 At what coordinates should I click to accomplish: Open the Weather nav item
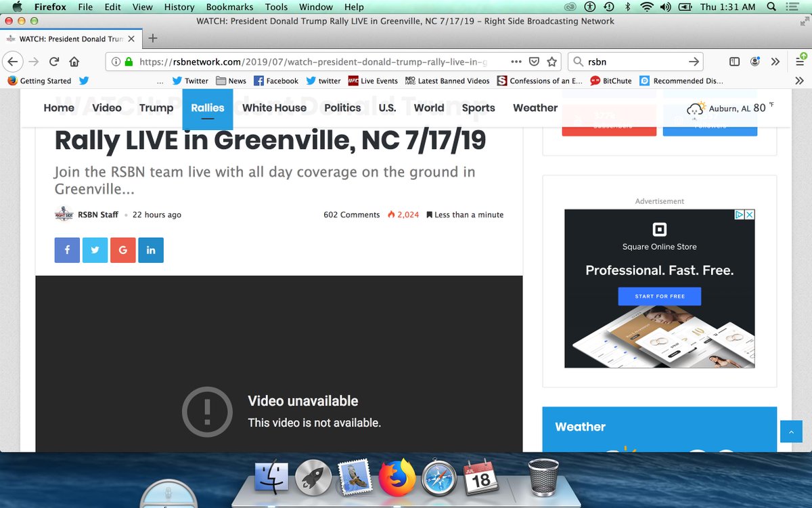point(535,108)
